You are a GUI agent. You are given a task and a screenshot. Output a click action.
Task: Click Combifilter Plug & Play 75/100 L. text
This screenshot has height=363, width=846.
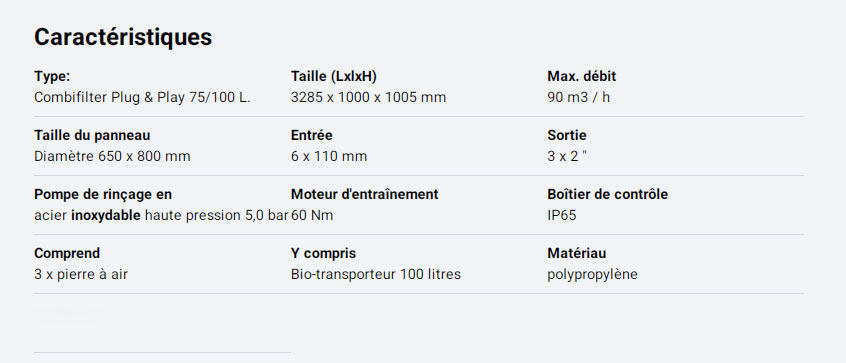click(142, 98)
